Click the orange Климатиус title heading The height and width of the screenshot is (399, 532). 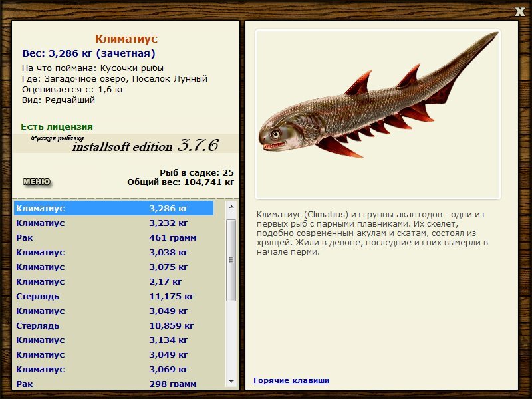[x=126, y=39]
